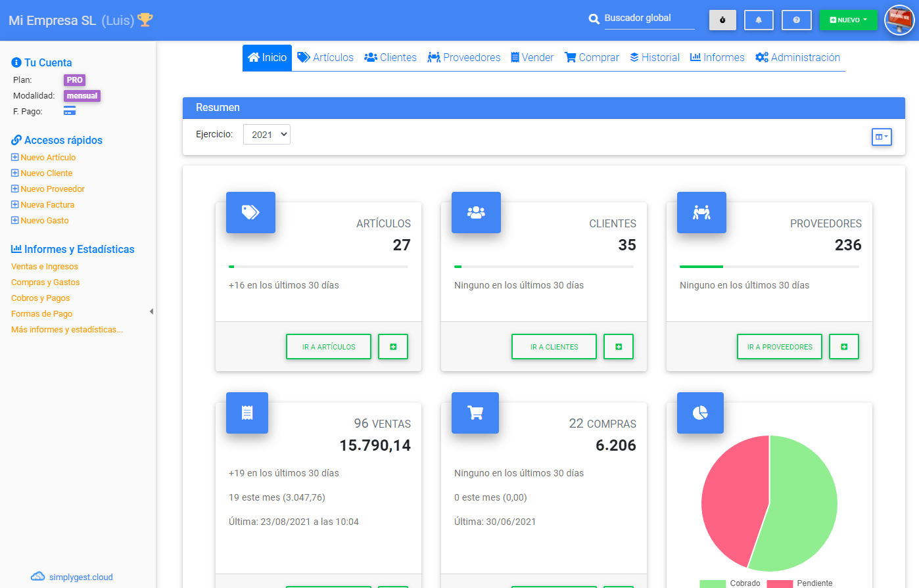
Task: Click the Ventas receipt icon
Action: [247, 413]
